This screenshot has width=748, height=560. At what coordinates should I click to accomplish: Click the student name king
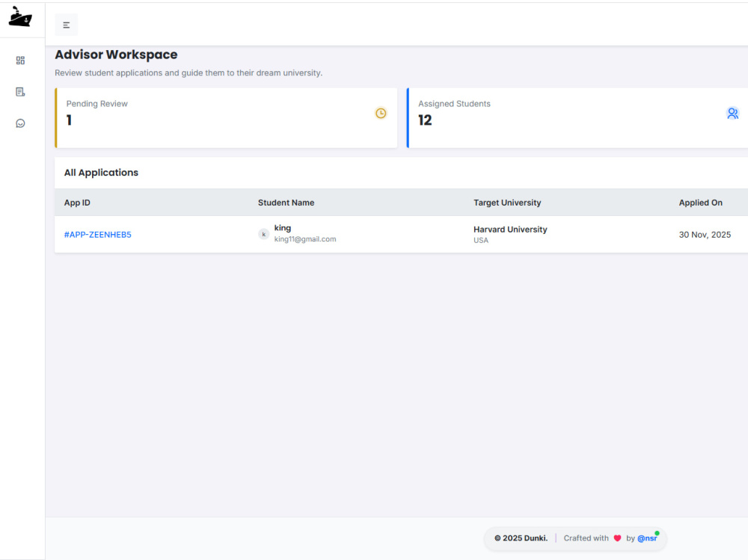click(x=283, y=228)
